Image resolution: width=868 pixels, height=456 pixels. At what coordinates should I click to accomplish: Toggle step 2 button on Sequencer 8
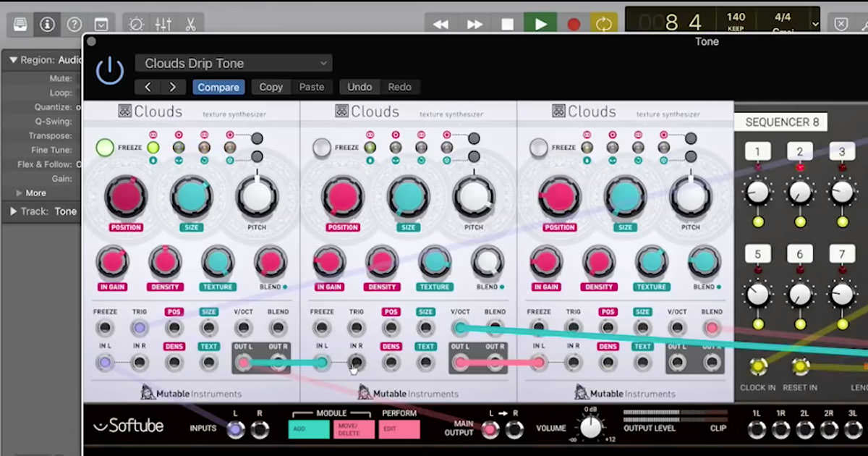pos(800,152)
